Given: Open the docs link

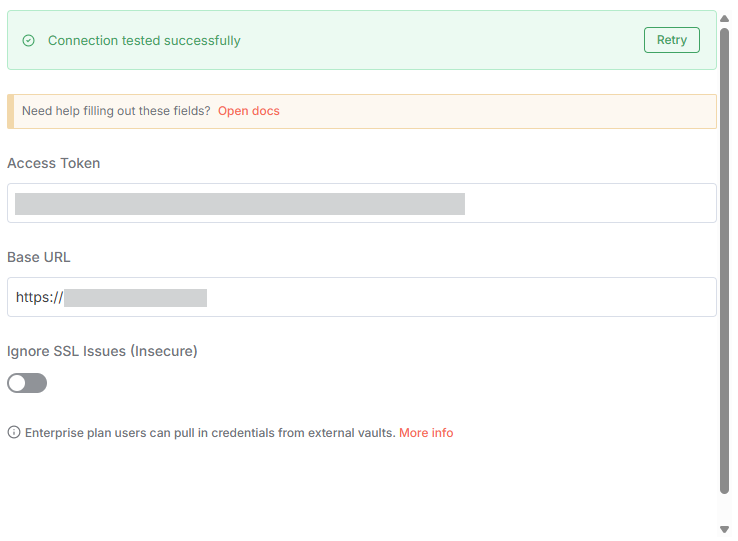Looking at the screenshot, I should pyautogui.click(x=249, y=111).
